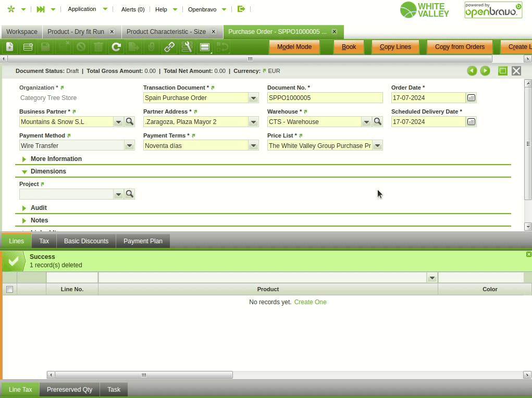Go to next record arrow
532x398 pixels.
pos(485,71)
